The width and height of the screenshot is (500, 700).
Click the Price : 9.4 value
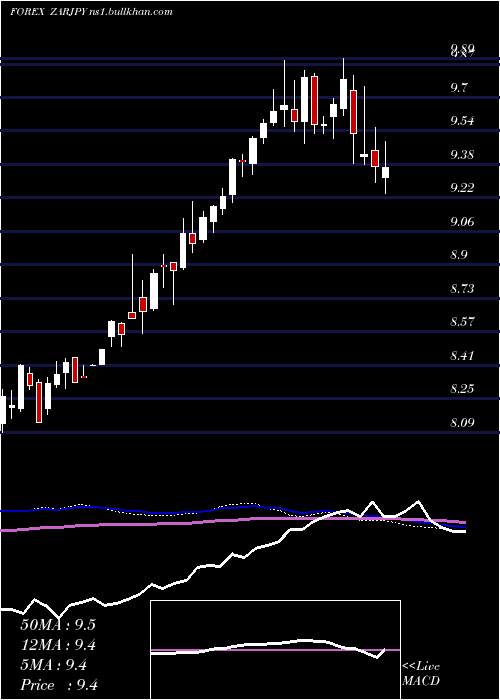pos(59,684)
